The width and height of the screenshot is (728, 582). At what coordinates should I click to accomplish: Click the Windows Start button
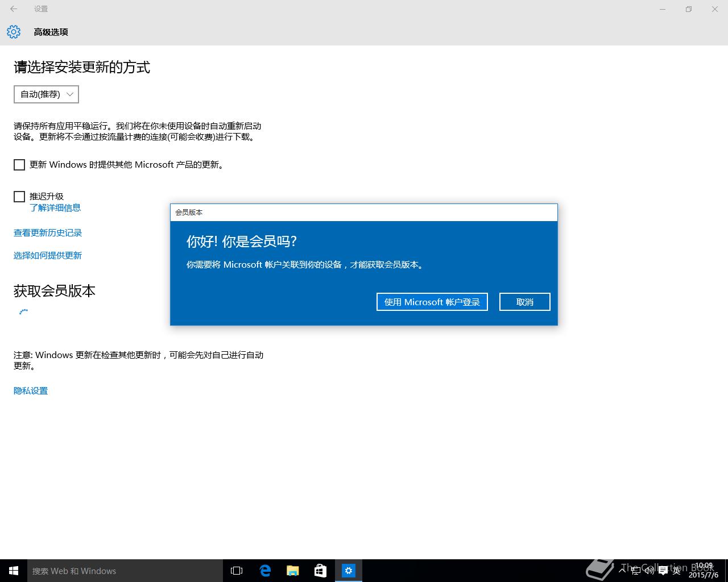tap(14, 571)
